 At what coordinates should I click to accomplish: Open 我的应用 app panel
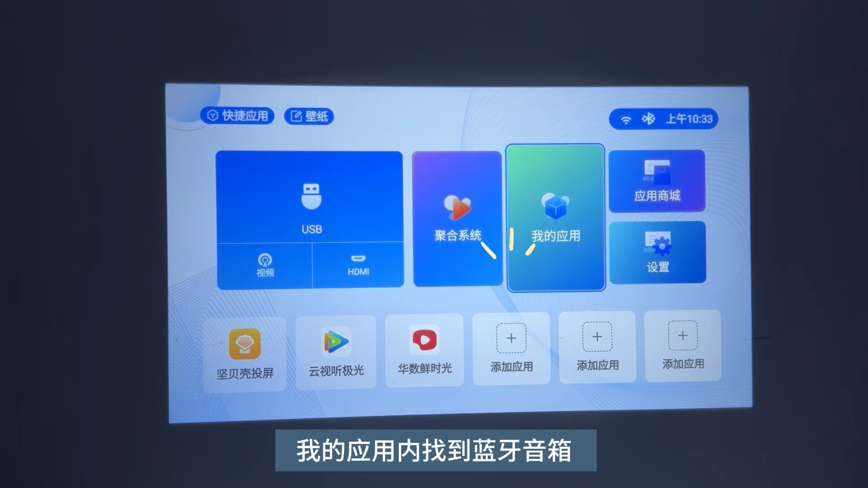pyautogui.click(x=554, y=217)
